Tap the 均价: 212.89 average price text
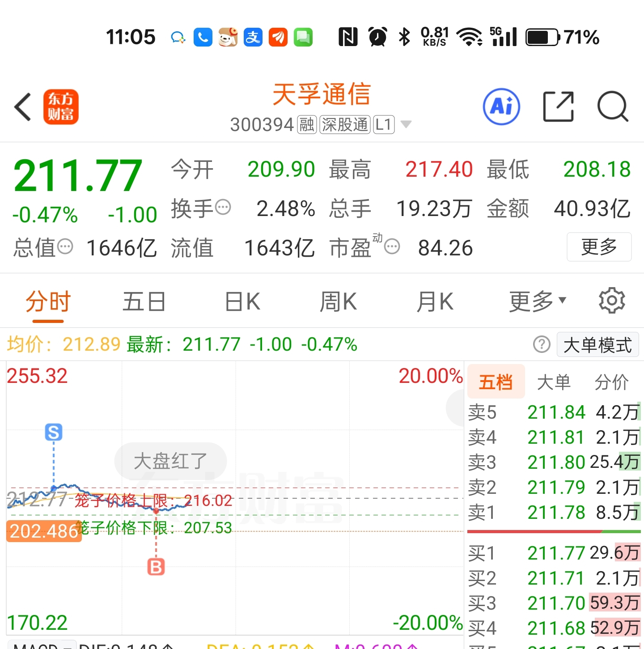The height and width of the screenshot is (649, 644). (x=64, y=344)
